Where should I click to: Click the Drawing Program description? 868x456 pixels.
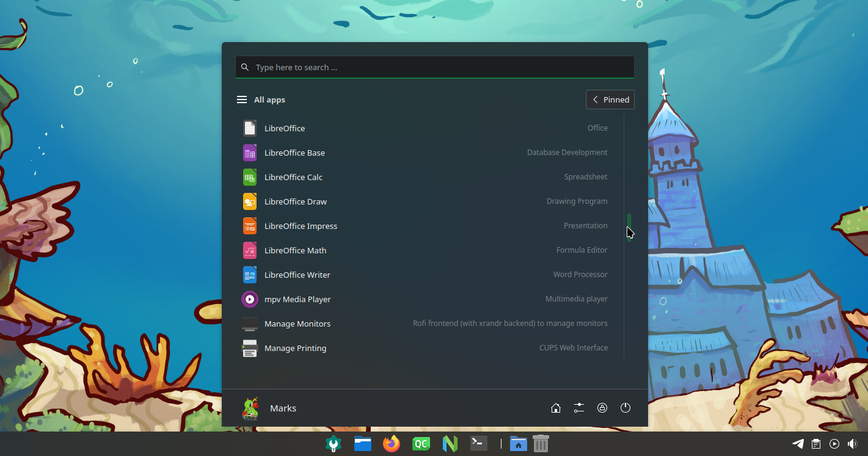coord(577,201)
